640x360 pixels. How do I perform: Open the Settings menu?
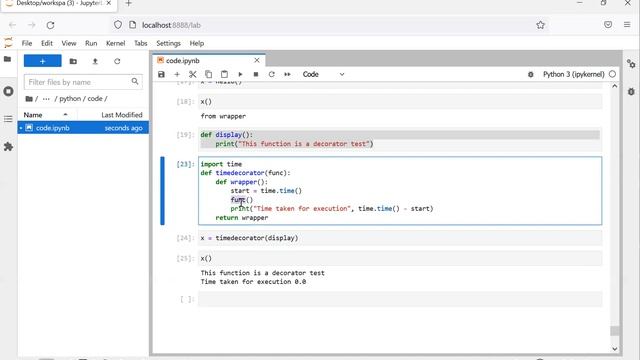168,43
